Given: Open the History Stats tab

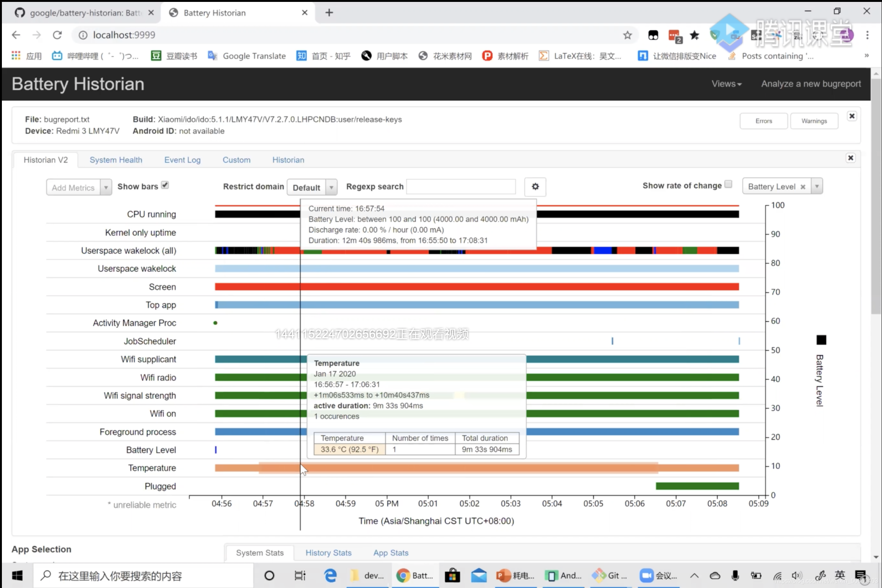Looking at the screenshot, I should 328,553.
